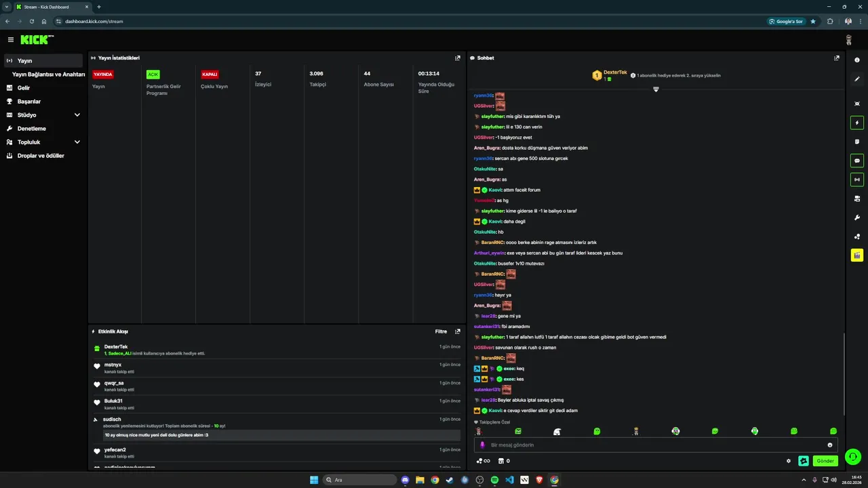Open Filtre in the activity feed
Viewport: 868px width, 488px height.
(441, 331)
